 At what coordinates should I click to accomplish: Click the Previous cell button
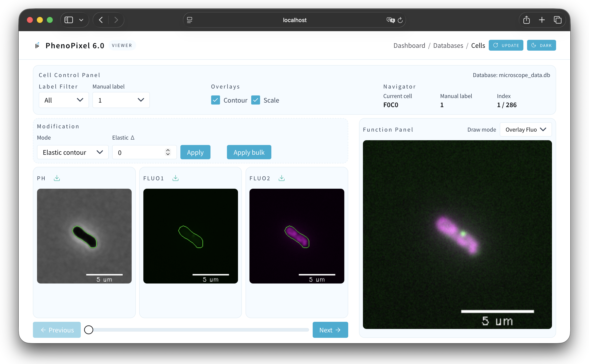(x=57, y=330)
